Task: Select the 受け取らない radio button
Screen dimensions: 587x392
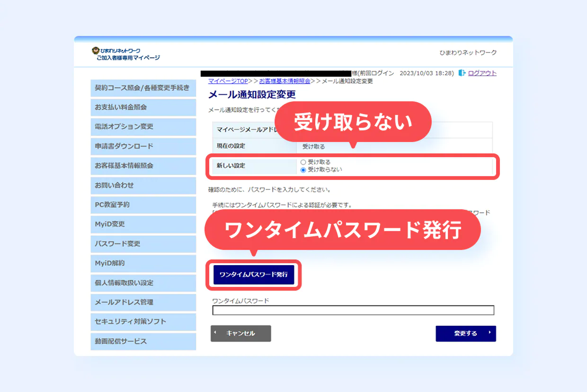Action: coord(303,169)
